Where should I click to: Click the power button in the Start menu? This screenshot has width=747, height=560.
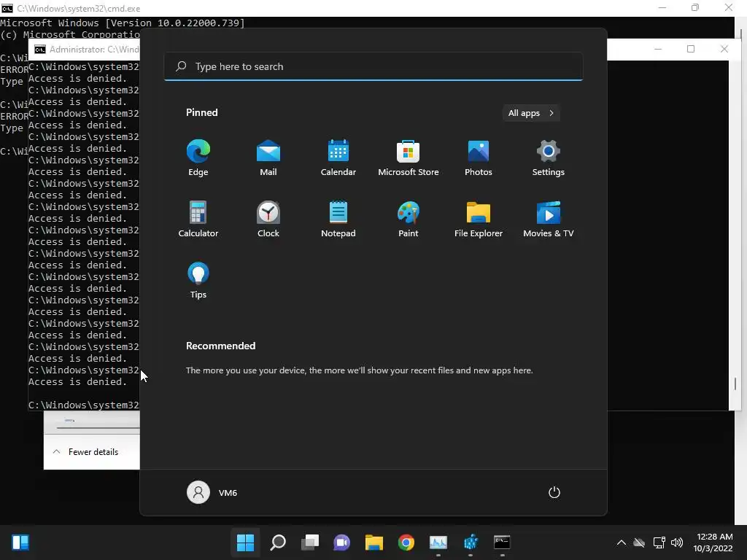click(554, 492)
